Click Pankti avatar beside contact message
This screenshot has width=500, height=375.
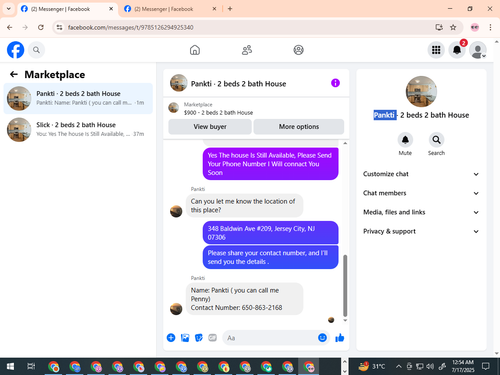pos(176,309)
